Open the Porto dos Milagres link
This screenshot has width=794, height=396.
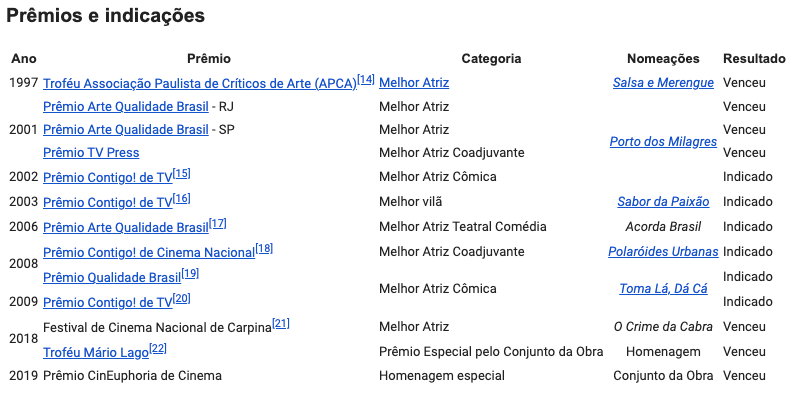tap(663, 141)
